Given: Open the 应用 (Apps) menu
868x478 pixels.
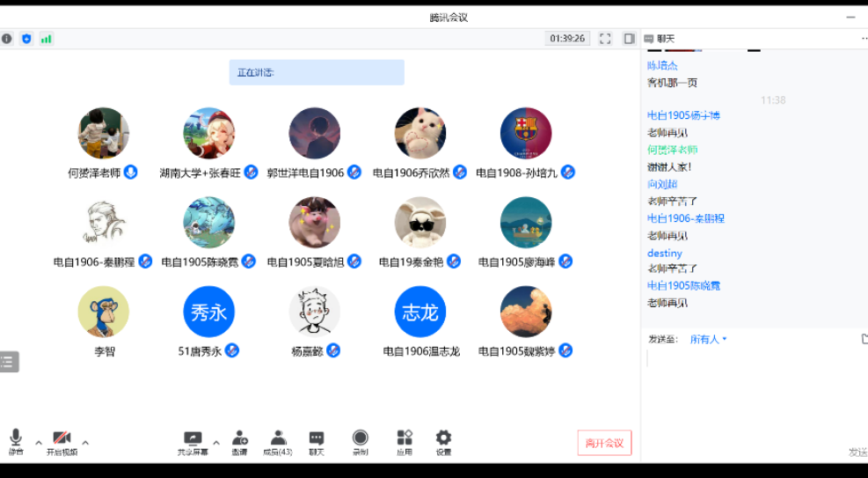Looking at the screenshot, I should click(x=405, y=441).
